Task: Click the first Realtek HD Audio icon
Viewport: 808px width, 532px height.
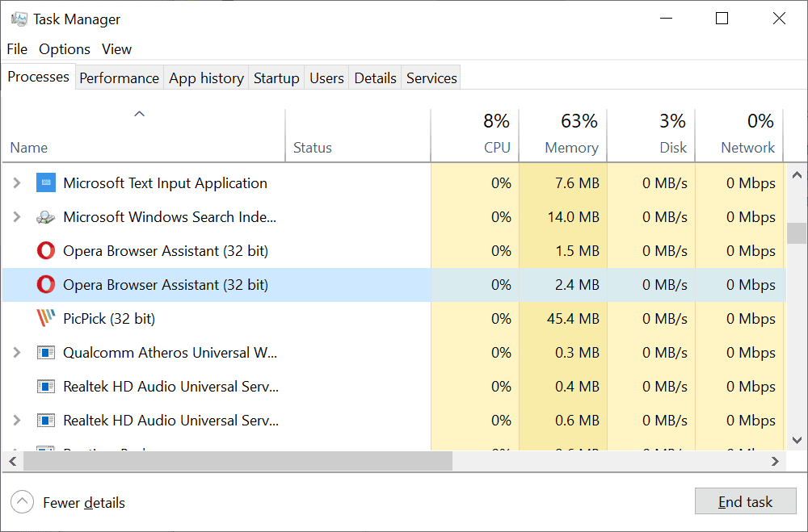Action: (46, 387)
